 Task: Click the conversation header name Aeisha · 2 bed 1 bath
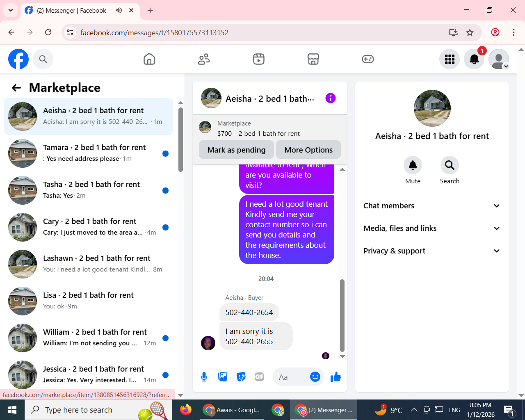point(270,99)
